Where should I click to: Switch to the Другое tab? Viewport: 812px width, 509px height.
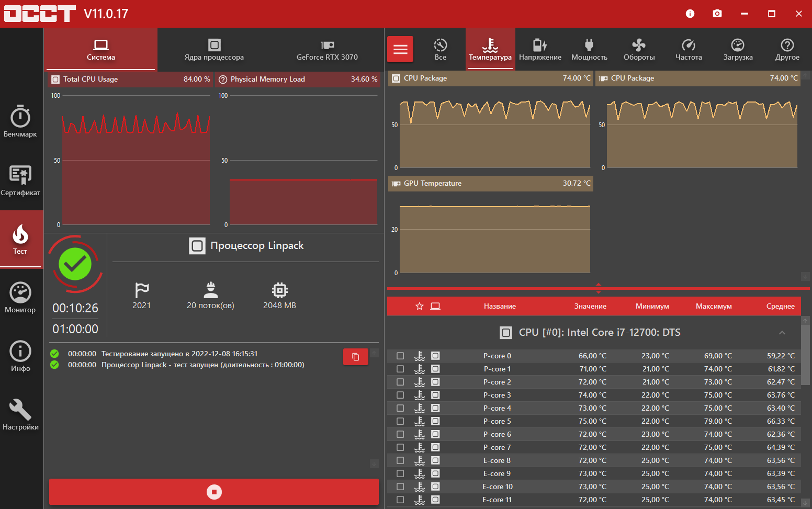tap(787, 50)
